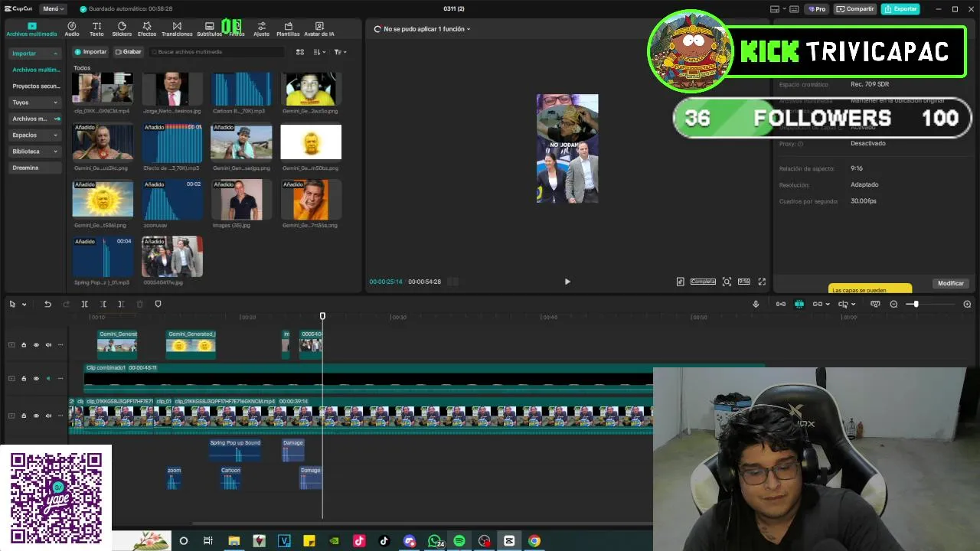Open the Plantillas tab
980x551 pixels.
(288, 29)
